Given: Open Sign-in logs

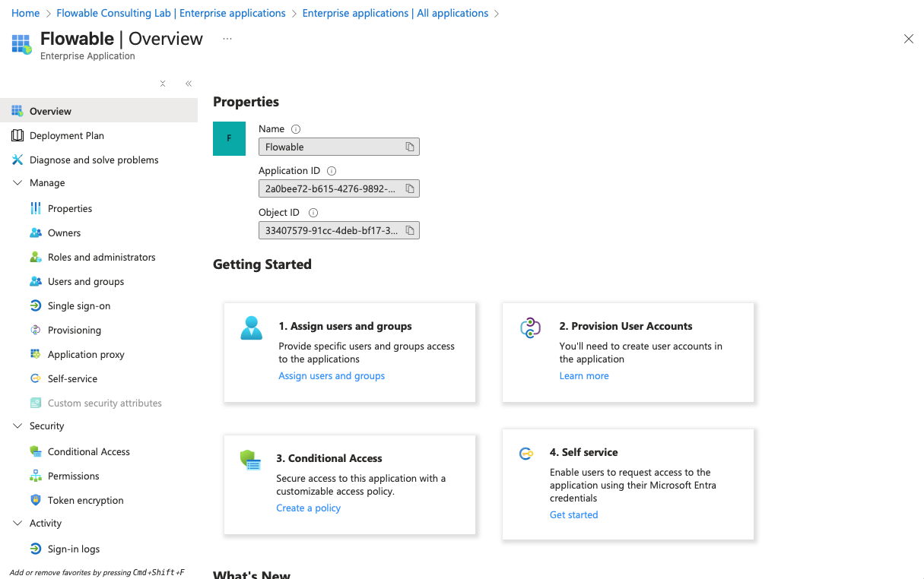Looking at the screenshot, I should pyautogui.click(x=74, y=549).
